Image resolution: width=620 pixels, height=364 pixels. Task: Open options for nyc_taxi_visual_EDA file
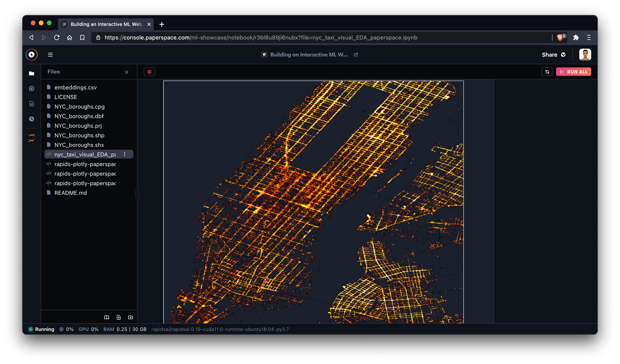pyautogui.click(x=125, y=154)
